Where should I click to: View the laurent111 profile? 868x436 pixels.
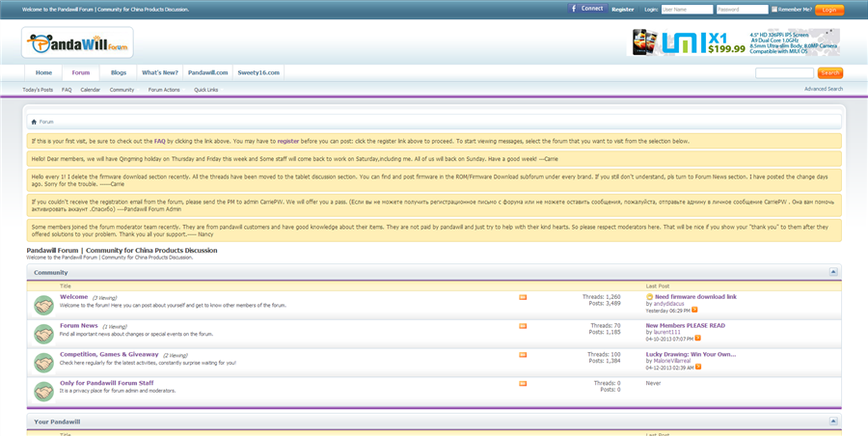(x=667, y=333)
